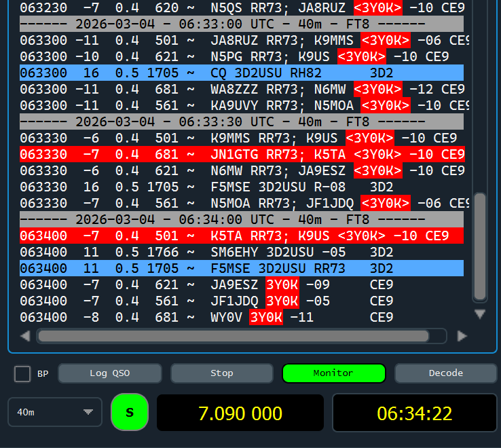Click the down arrow of vertical scrollbar
Screen dimensions: 501x448
(x=480, y=314)
